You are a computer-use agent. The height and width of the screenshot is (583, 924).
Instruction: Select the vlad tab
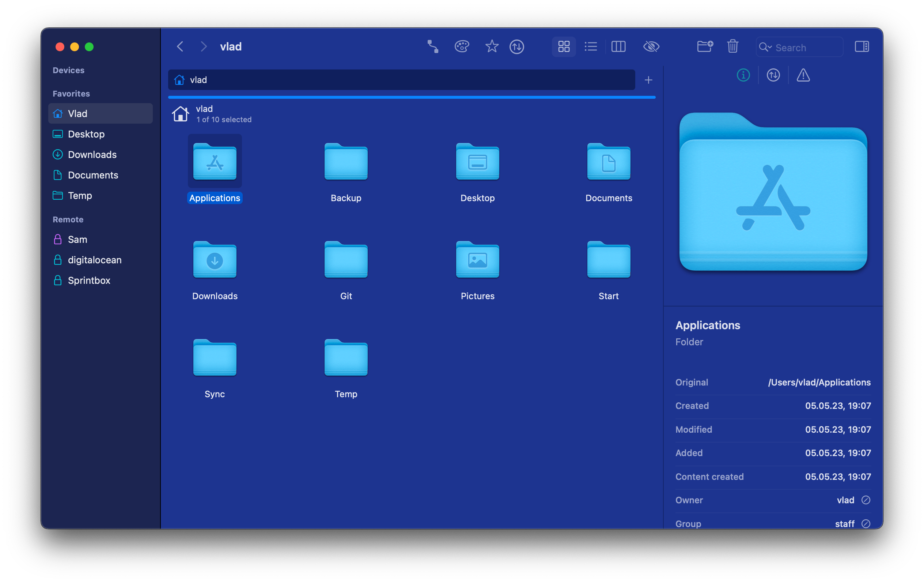[x=401, y=80]
